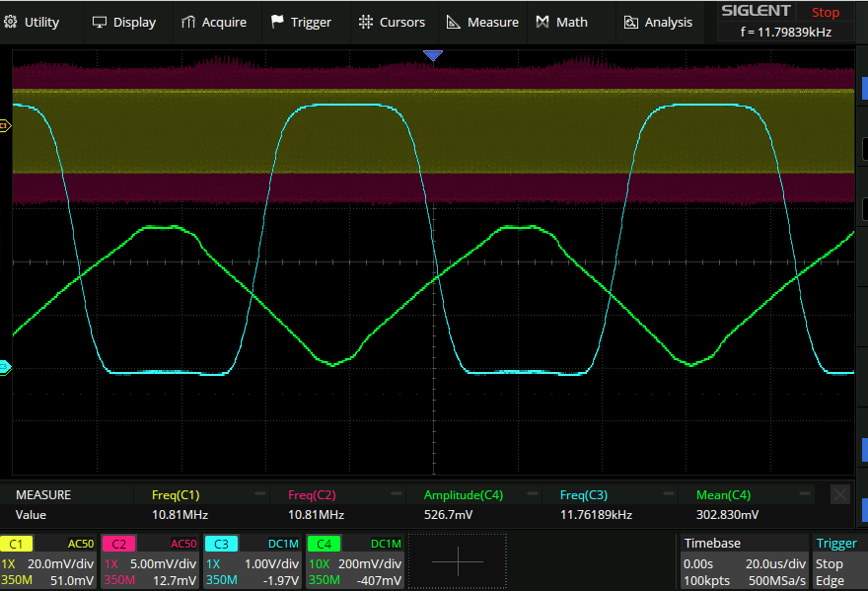Click the Cursors crosshair icon
Image resolution: width=868 pixels, height=591 pixels.
366,22
